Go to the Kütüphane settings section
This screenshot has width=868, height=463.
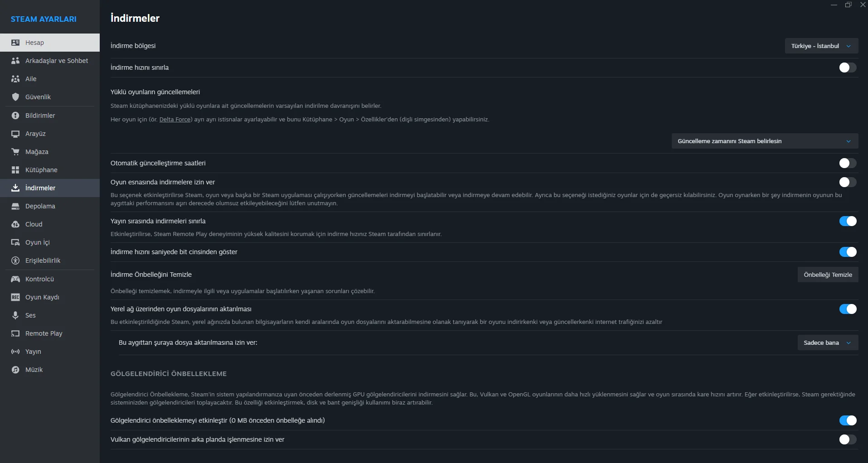41,170
